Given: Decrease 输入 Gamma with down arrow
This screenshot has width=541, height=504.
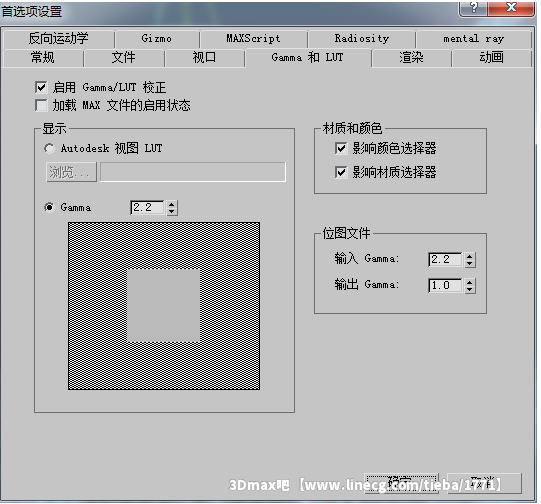Looking at the screenshot, I should click(x=469, y=264).
